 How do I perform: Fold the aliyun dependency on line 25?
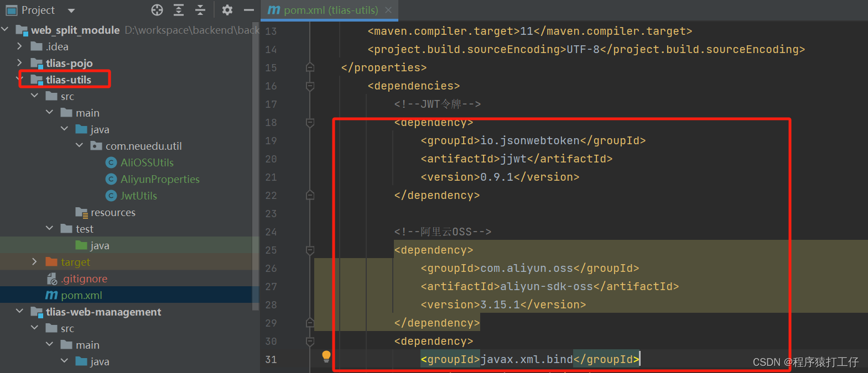310,250
